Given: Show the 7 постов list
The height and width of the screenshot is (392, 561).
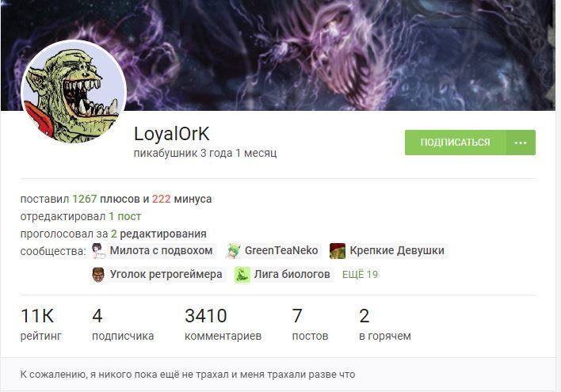Looking at the screenshot, I should (x=310, y=324).
